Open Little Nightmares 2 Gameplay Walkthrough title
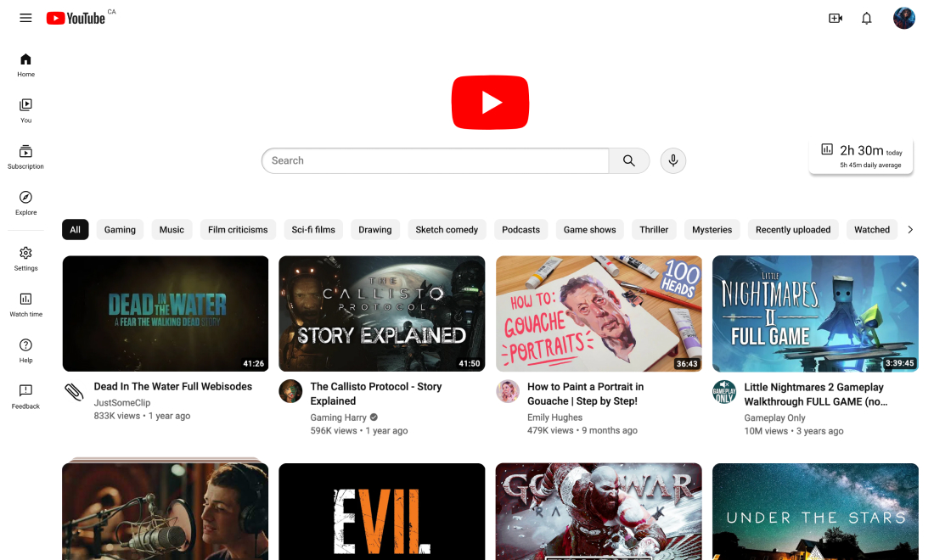 coord(815,395)
